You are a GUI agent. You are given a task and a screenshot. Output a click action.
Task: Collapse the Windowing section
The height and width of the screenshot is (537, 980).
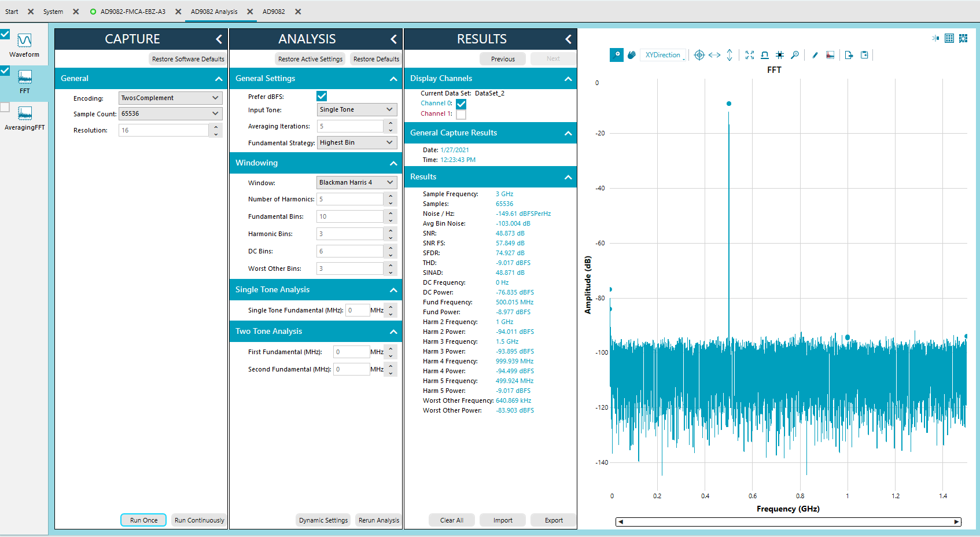394,163
